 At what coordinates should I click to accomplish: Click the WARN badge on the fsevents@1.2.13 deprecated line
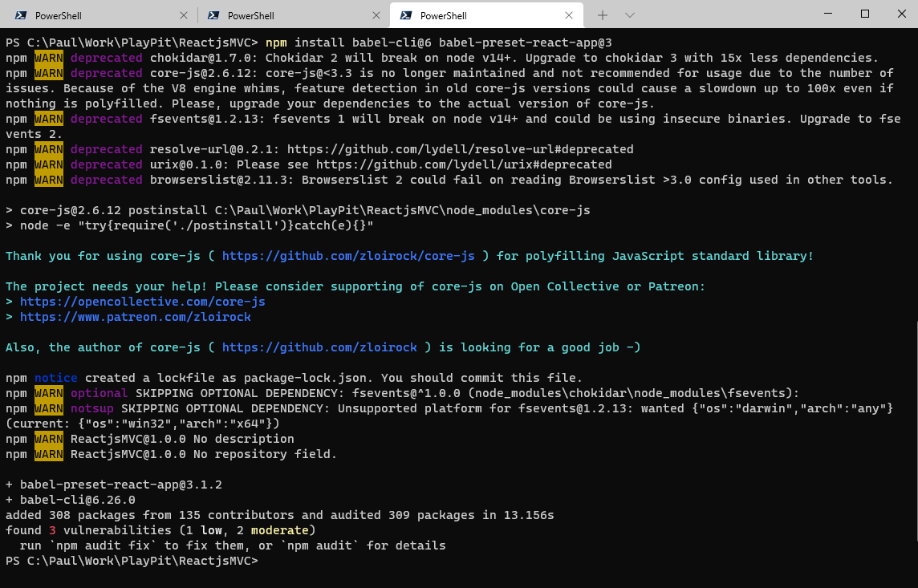[x=49, y=119]
